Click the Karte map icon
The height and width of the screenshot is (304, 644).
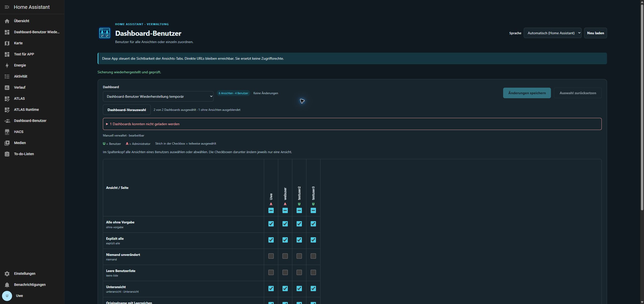[x=7, y=43]
